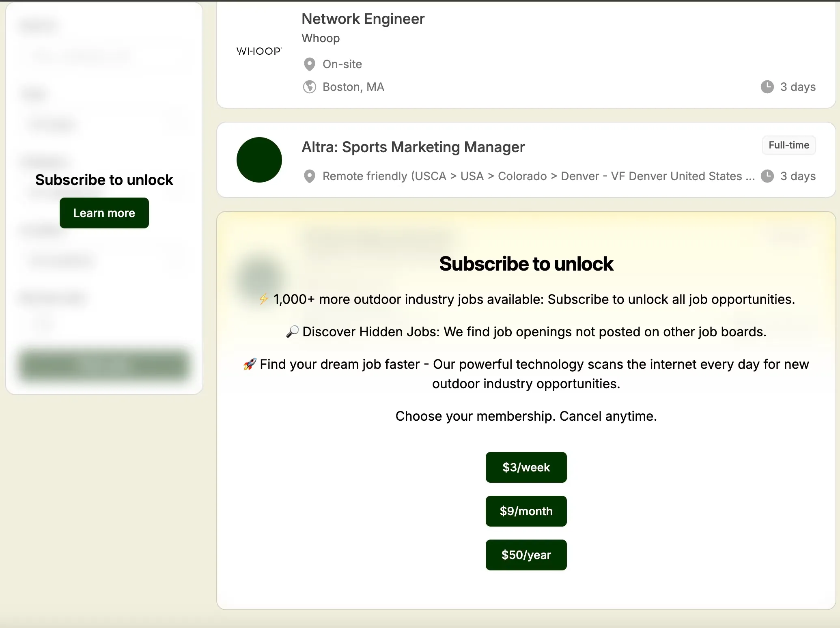Click the clock icon on the Network Engineer listing
Viewport: 840px width, 628px height.
coord(768,86)
